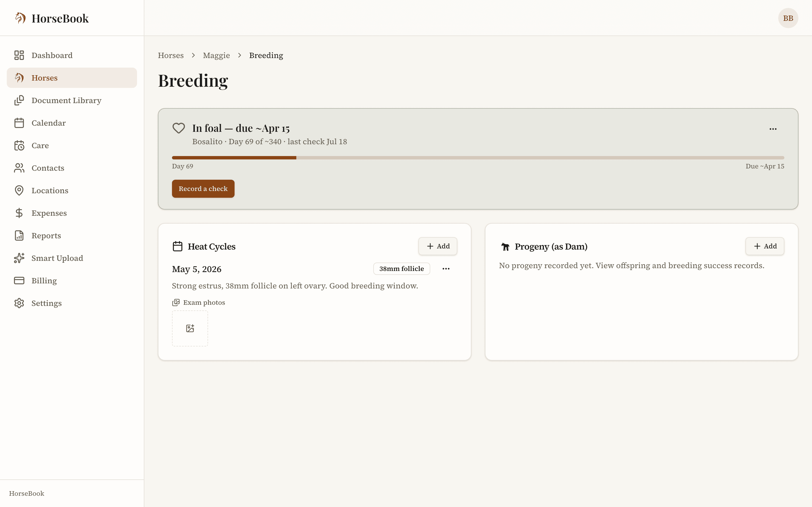Click the HorseBook horse logo icon
The height and width of the screenshot is (507, 812).
coord(20,18)
